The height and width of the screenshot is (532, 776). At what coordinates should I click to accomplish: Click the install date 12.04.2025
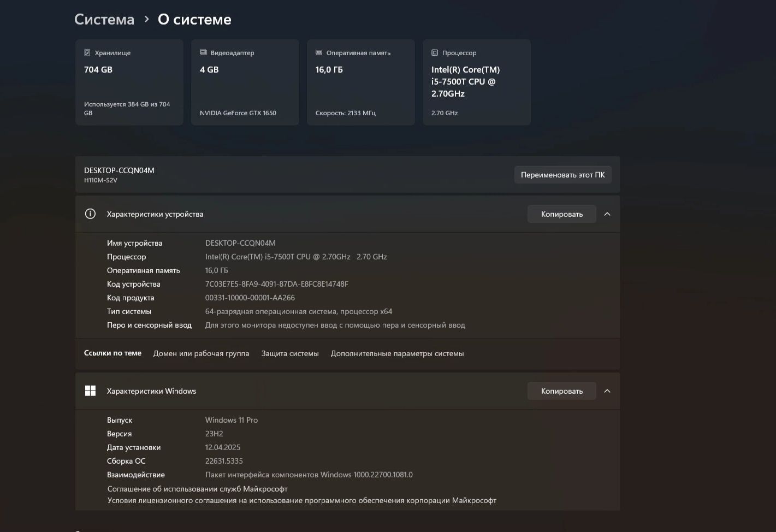[x=223, y=447]
